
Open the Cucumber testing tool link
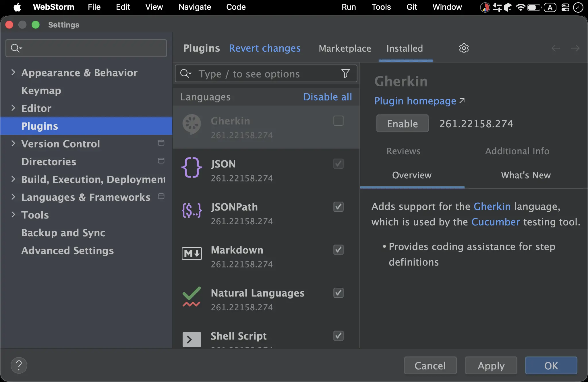pos(496,222)
